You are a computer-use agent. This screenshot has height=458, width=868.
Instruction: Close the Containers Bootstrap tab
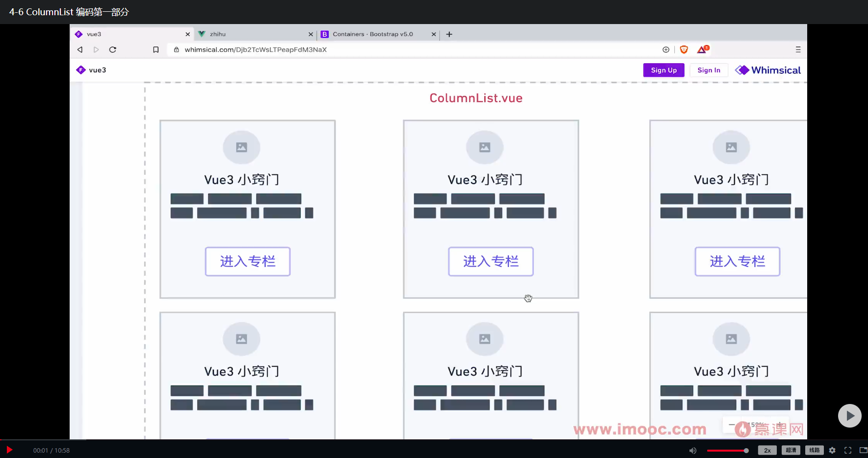tap(434, 34)
